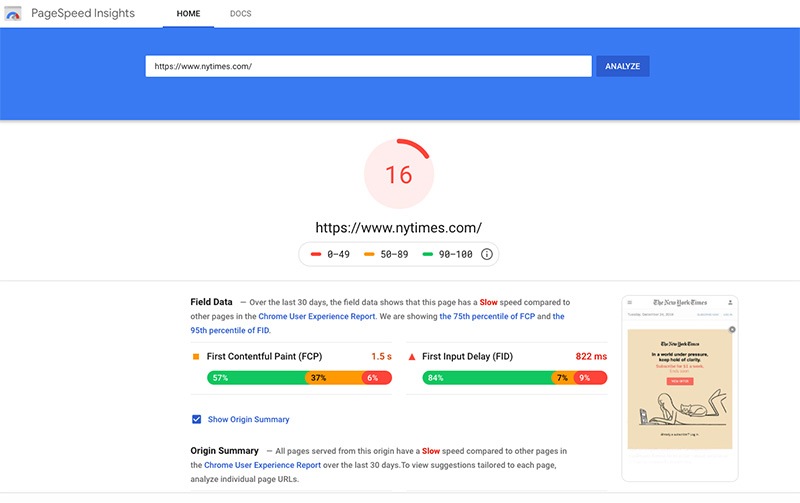Click the orange square FCP indicator icon
Image resolution: width=800 pixels, height=503 pixels.
click(x=195, y=357)
